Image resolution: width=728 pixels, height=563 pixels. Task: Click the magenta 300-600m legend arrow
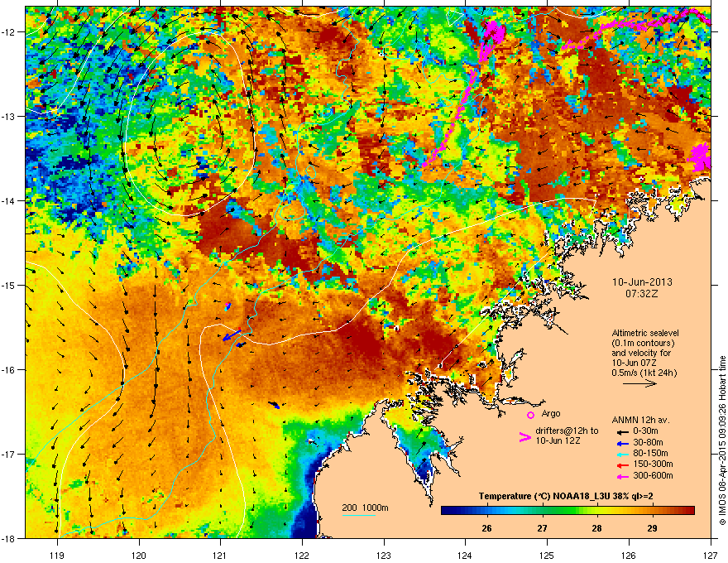click(x=622, y=477)
